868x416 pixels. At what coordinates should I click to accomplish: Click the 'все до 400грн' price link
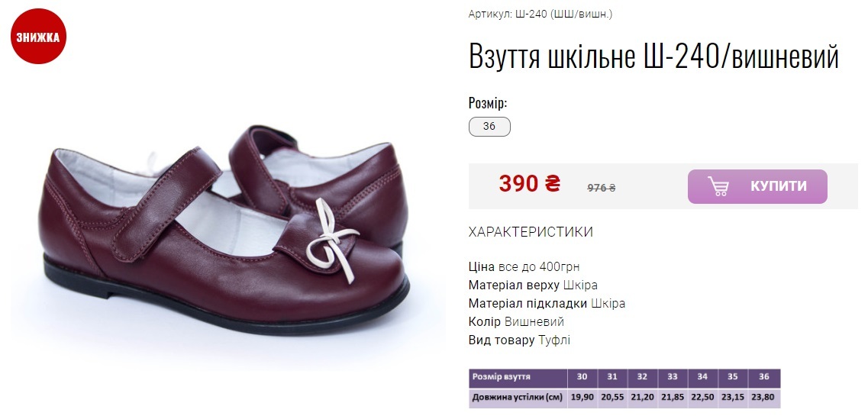tap(539, 267)
